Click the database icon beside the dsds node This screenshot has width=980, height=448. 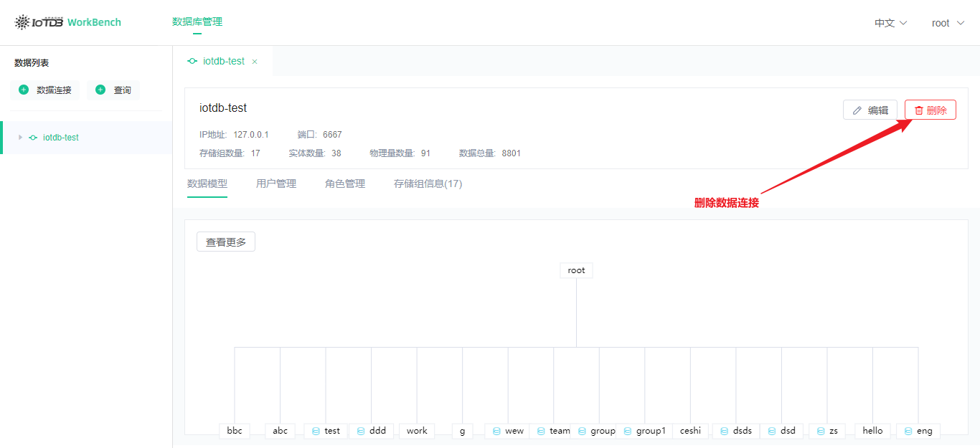tap(723, 431)
